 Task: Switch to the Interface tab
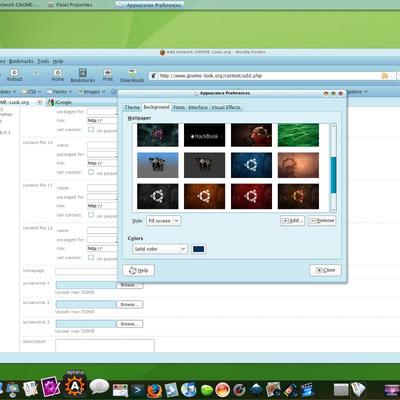[x=198, y=107]
